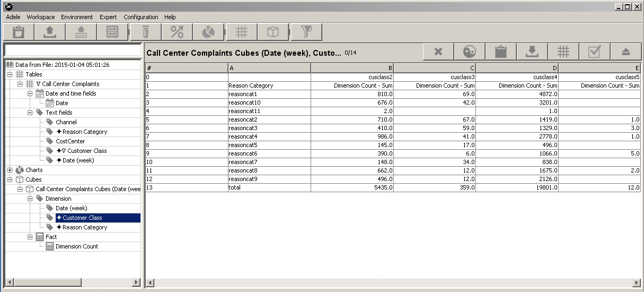The height and width of the screenshot is (292, 644).
Task: Click the pie chart toolbar icon
Action: click(208, 32)
